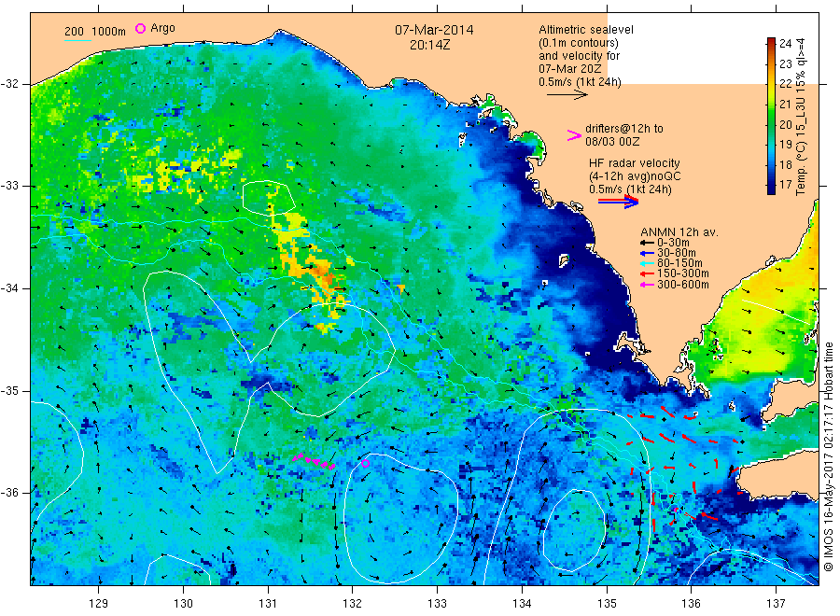
Task: Click the 'HF radar velocity' legend text
Action: [635, 162]
